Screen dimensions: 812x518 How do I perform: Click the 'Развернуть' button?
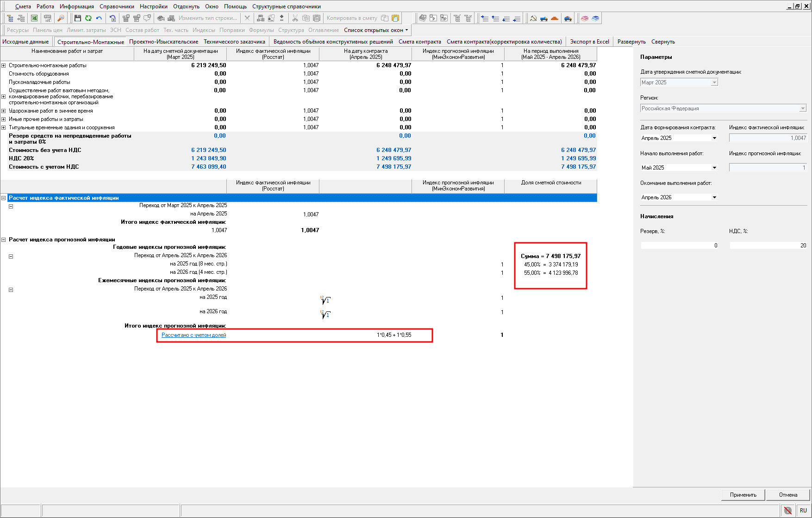(x=631, y=42)
